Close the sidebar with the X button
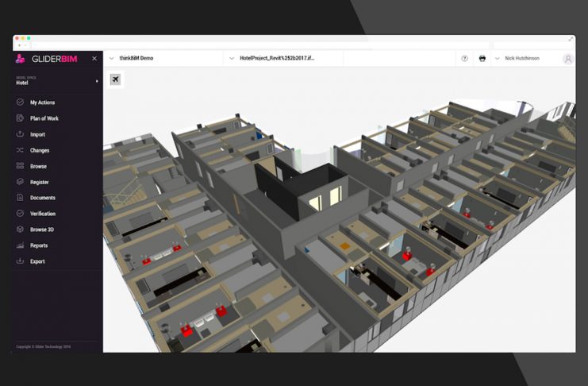The image size is (588, 386). tap(94, 59)
